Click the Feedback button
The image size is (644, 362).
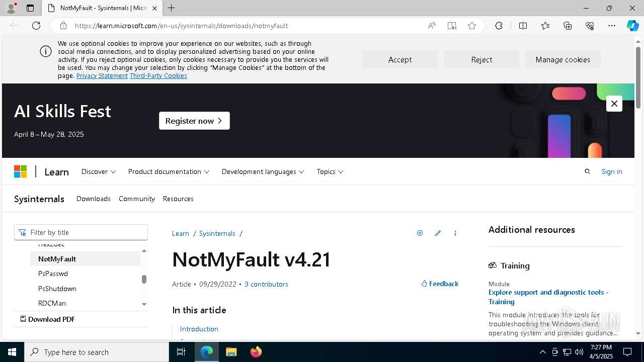click(x=440, y=284)
